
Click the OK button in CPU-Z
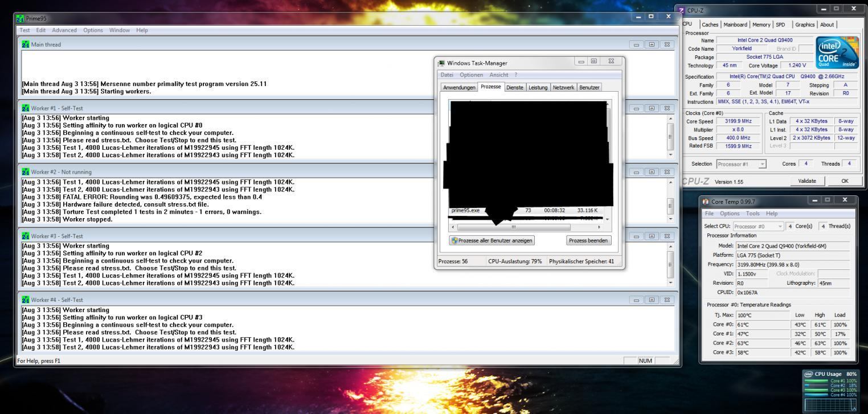(845, 181)
